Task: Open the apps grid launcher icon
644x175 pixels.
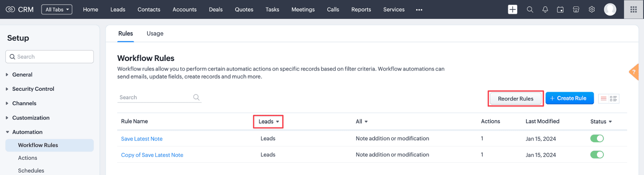Action: coord(634,9)
